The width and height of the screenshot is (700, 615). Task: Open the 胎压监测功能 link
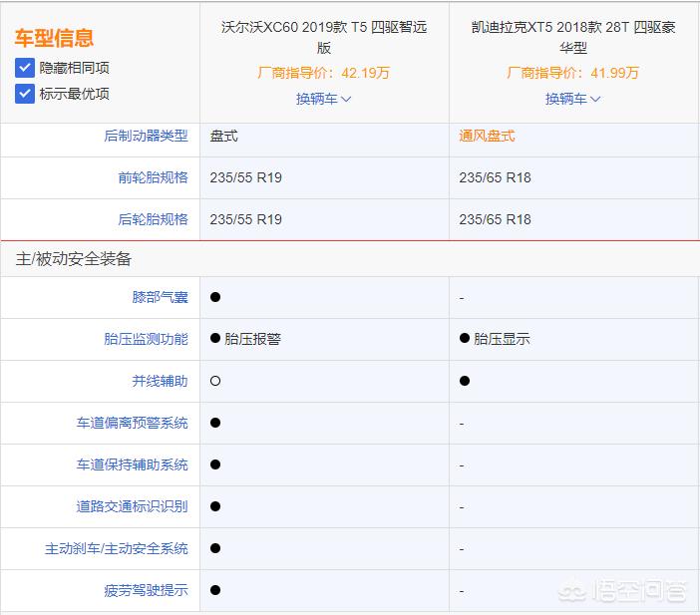point(146,339)
